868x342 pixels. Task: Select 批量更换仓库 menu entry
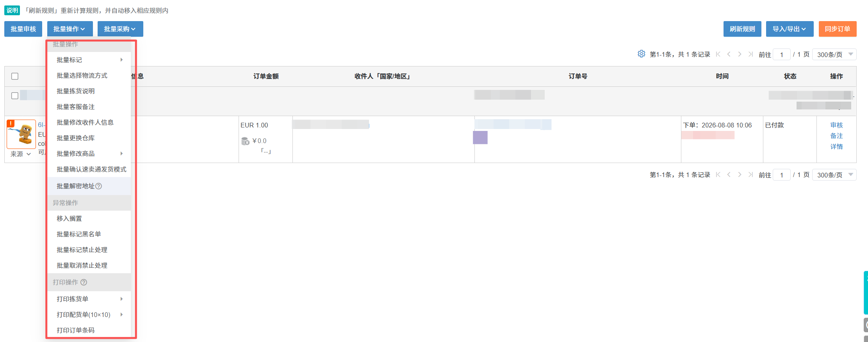pos(89,138)
